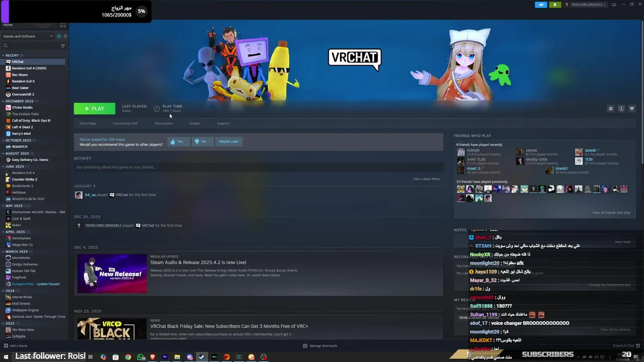Add a Game at bottom left
This screenshot has width=644, height=362.
coord(15,346)
